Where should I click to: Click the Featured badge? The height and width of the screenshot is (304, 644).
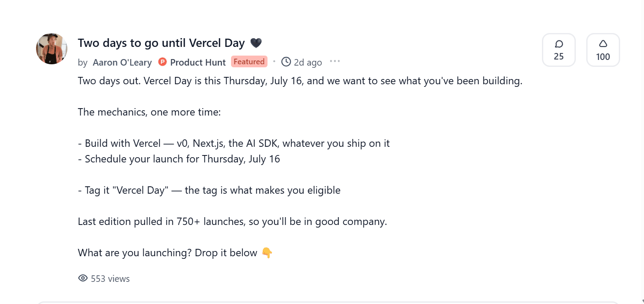click(x=249, y=62)
